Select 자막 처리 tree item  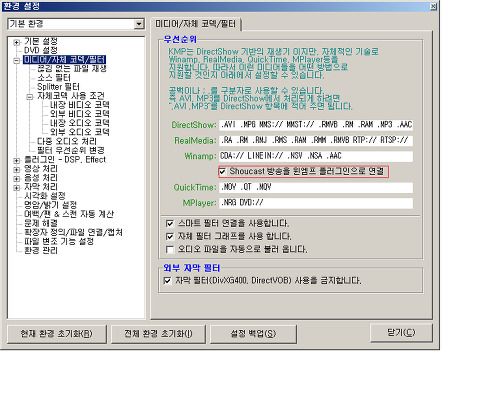[41, 187]
